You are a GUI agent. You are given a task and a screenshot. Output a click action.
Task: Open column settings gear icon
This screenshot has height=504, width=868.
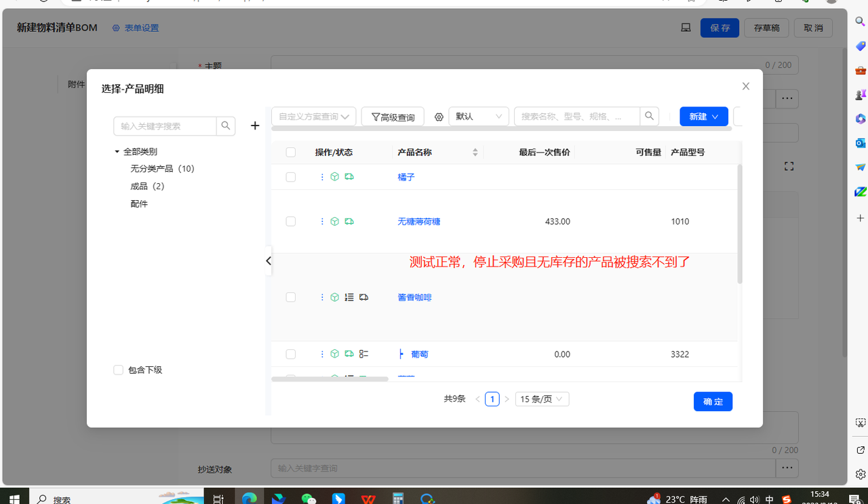[439, 117]
